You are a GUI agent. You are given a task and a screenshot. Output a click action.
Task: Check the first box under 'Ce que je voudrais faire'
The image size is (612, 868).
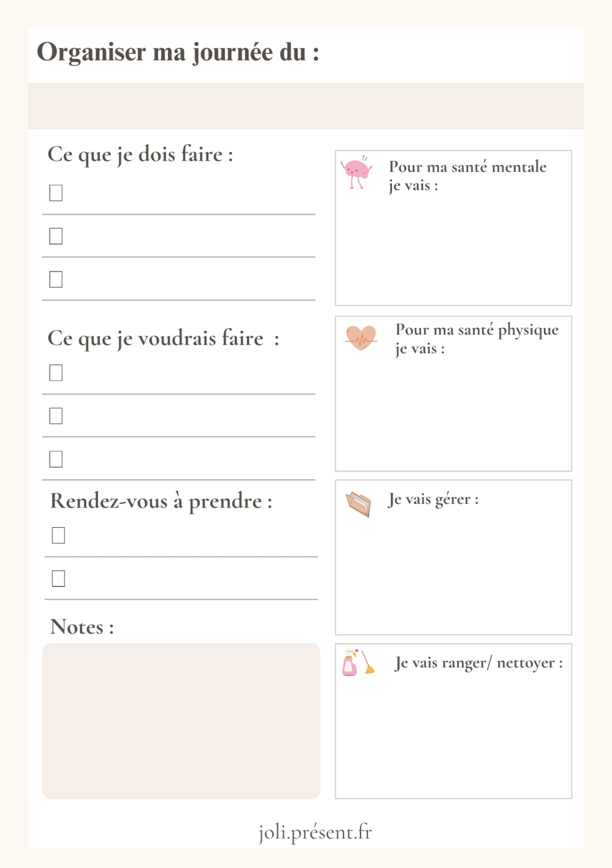(x=56, y=373)
